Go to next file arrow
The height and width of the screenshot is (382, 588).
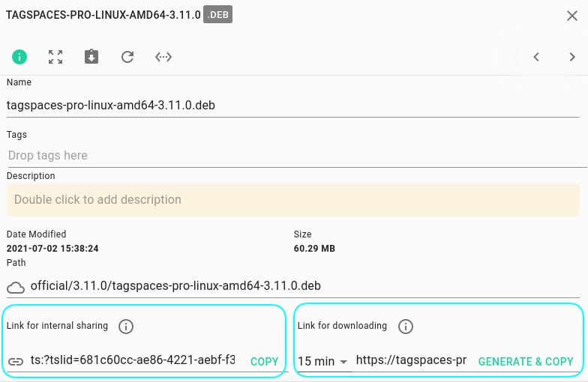(572, 57)
